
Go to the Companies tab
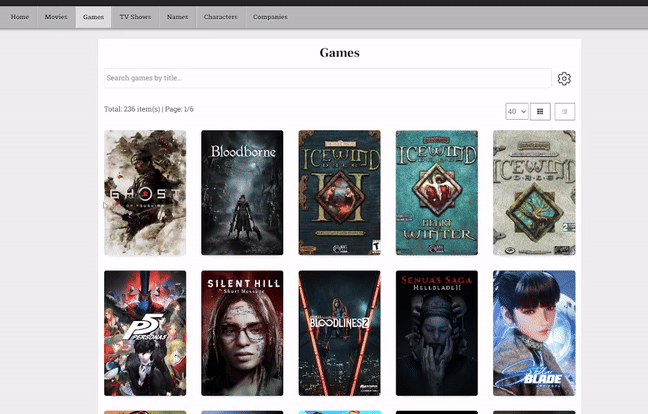[x=270, y=17]
